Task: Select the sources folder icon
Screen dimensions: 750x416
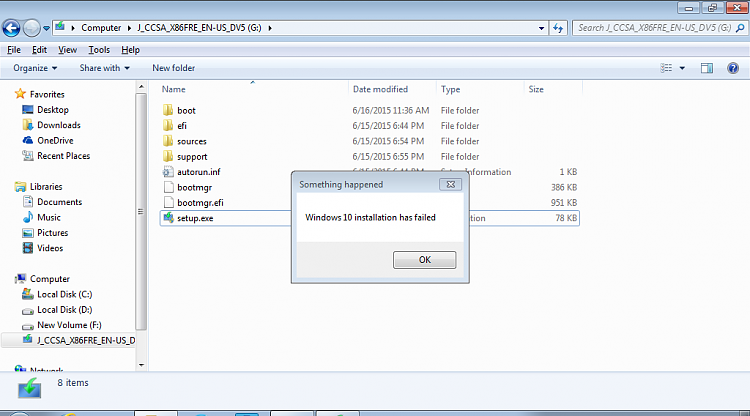Action: (167, 141)
